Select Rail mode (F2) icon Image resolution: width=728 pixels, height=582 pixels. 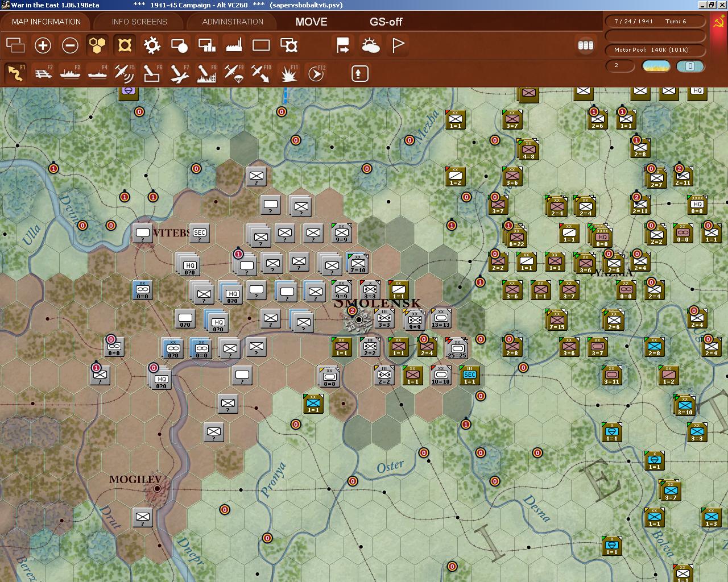(43, 73)
